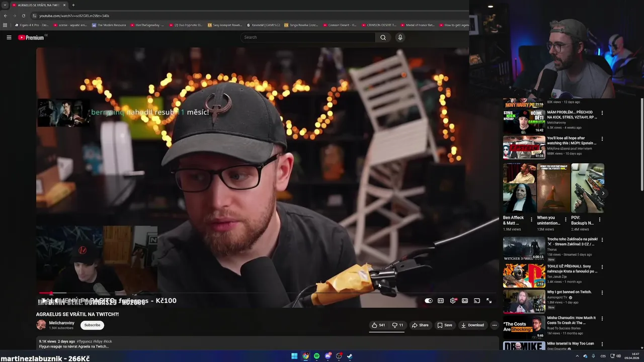This screenshot has height=362, width=644.
Task: Open options for Why I got banned video
Action: (602, 293)
